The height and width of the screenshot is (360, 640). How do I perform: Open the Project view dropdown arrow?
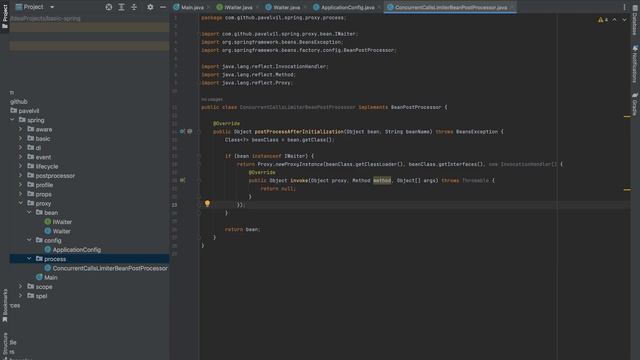coord(52,7)
